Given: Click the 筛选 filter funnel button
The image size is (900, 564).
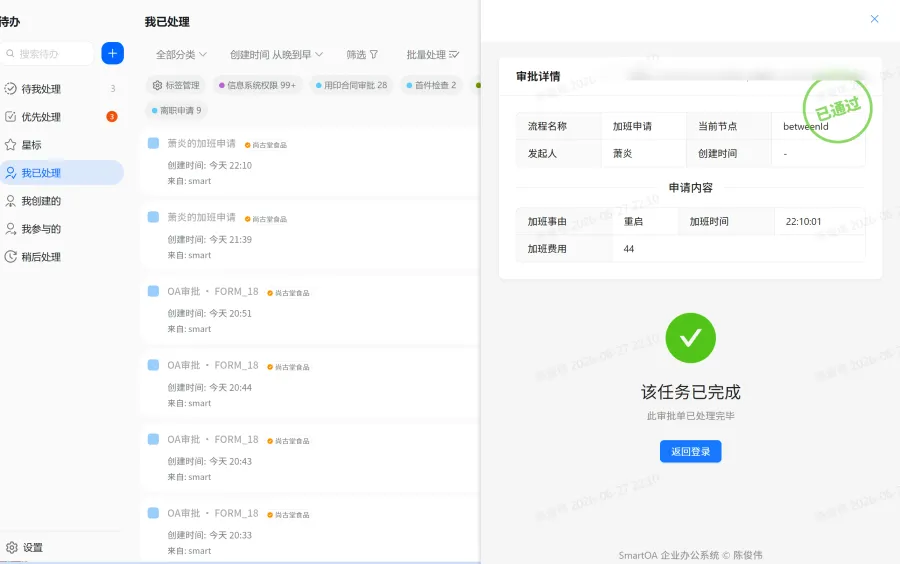Looking at the screenshot, I should click(362, 55).
